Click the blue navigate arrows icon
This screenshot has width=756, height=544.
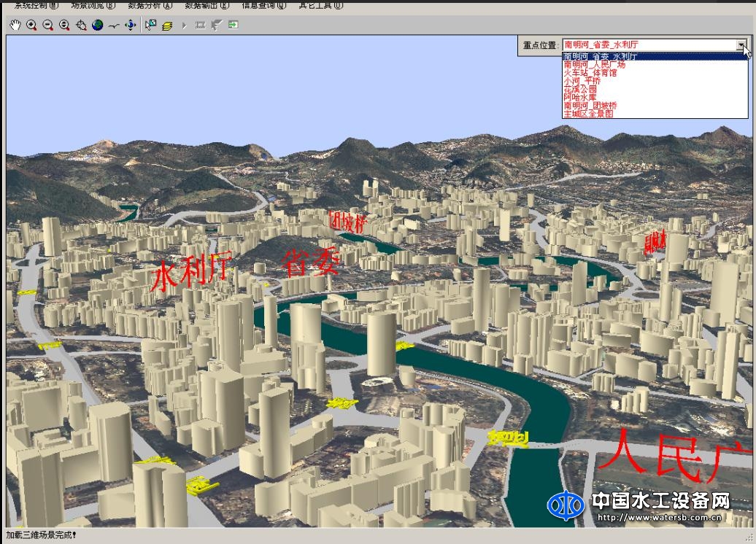(x=131, y=25)
